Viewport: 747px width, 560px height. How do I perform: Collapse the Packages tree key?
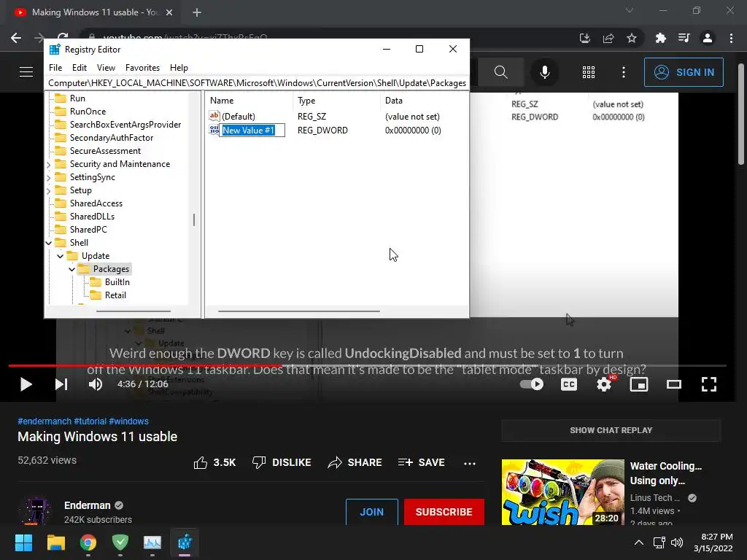coord(71,269)
